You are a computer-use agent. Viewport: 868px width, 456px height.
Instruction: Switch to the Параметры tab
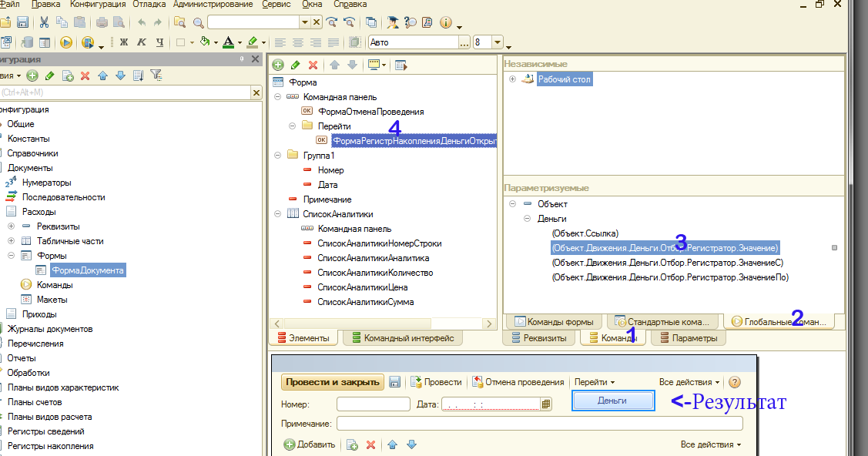(x=689, y=338)
